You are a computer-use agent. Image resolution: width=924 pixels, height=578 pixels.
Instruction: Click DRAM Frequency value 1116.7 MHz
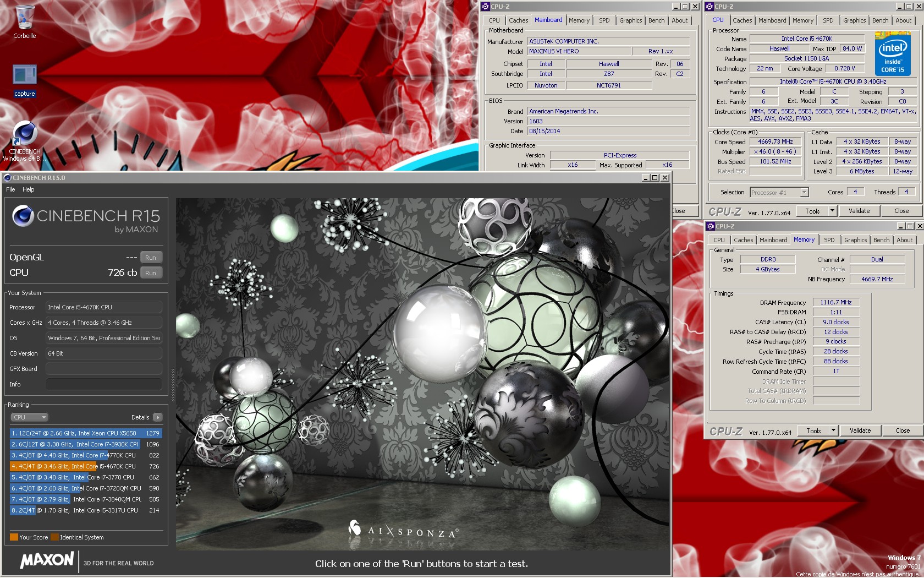pos(836,302)
